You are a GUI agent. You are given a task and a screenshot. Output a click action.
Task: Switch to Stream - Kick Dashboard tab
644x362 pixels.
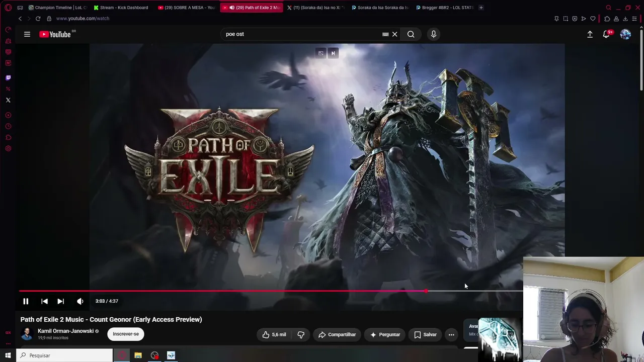pos(121,8)
